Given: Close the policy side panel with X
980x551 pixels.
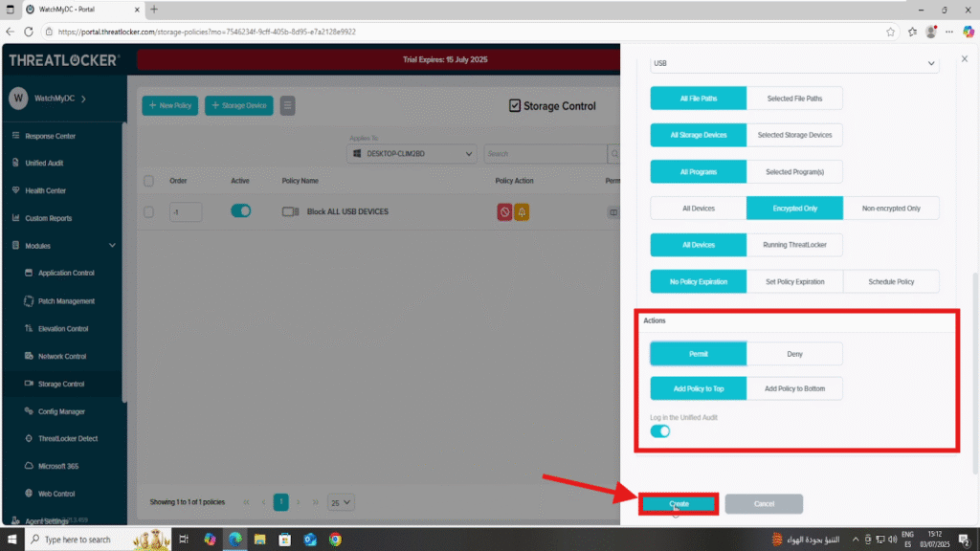Looking at the screenshot, I should click(x=965, y=58).
